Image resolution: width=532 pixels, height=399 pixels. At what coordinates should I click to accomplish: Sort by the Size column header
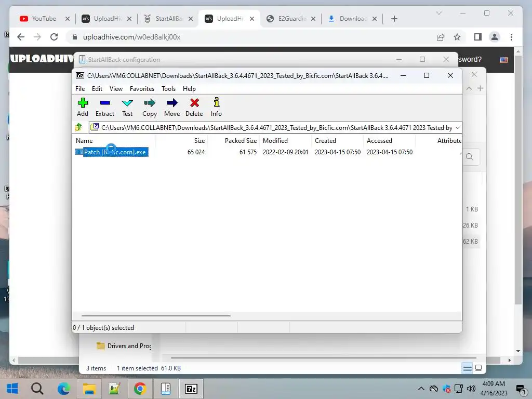point(199,140)
